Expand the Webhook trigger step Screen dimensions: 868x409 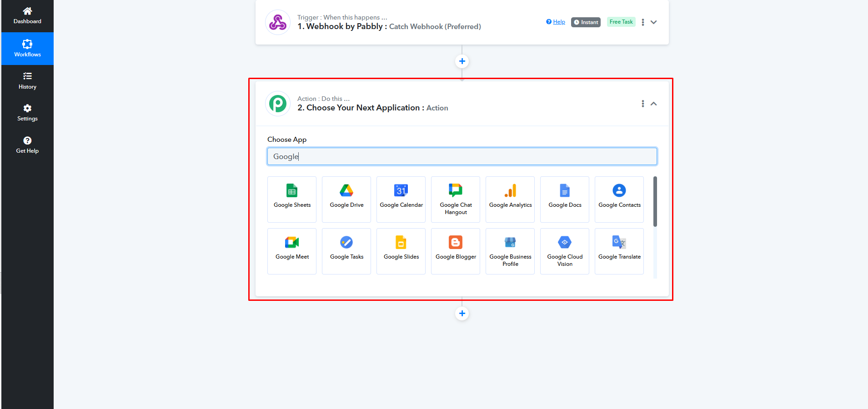(654, 22)
